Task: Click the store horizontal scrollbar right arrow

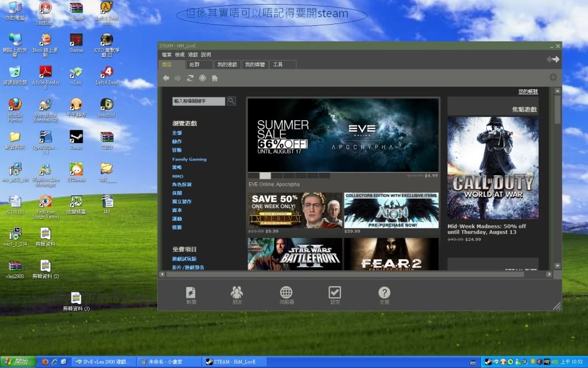Action: pyautogui.click(x=549, y=274)
